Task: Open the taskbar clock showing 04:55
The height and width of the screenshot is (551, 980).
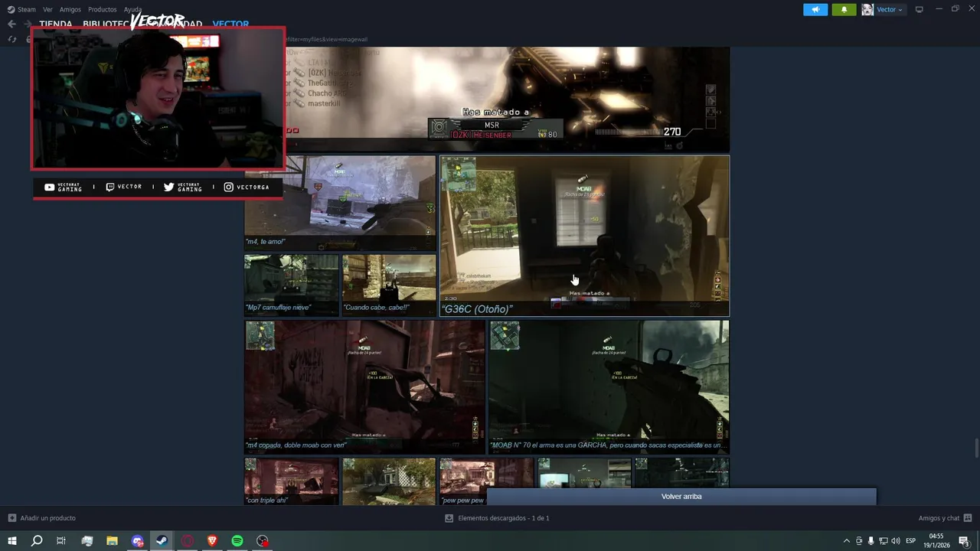Action: 938,541
